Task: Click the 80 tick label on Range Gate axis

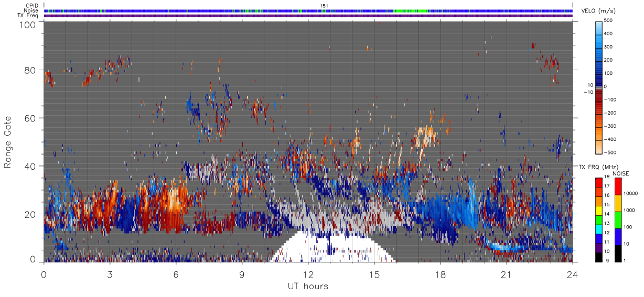Action: point(30,70)
